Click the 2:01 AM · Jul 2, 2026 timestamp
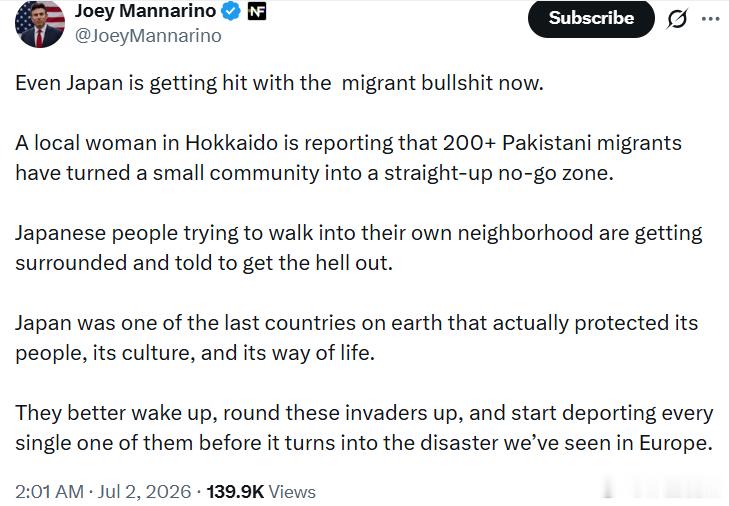729x506 pixels. (103, 492)
